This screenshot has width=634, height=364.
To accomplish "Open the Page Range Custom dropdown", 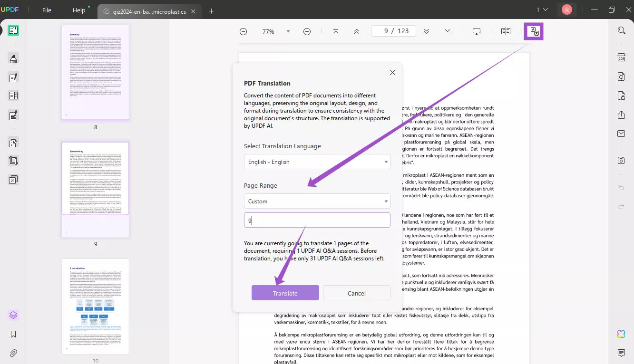I will (317, 201).
